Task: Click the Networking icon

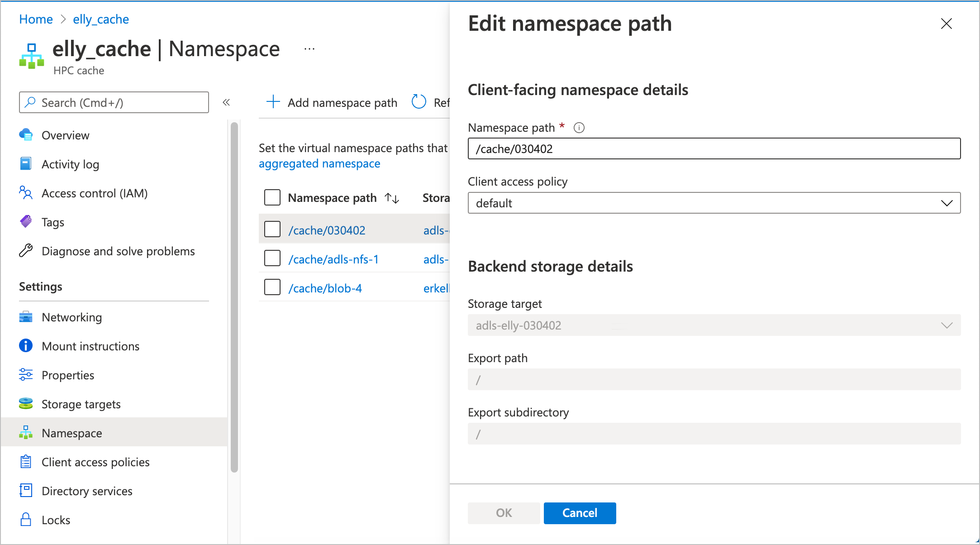Action: click(x=26, y=317)
